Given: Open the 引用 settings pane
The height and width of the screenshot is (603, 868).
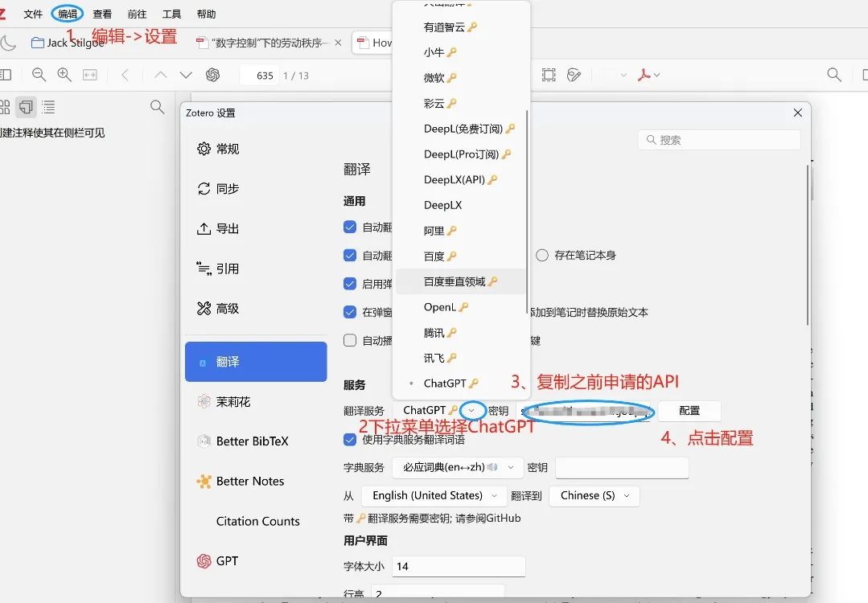Looking at the screenshot, I should (256, 269).
